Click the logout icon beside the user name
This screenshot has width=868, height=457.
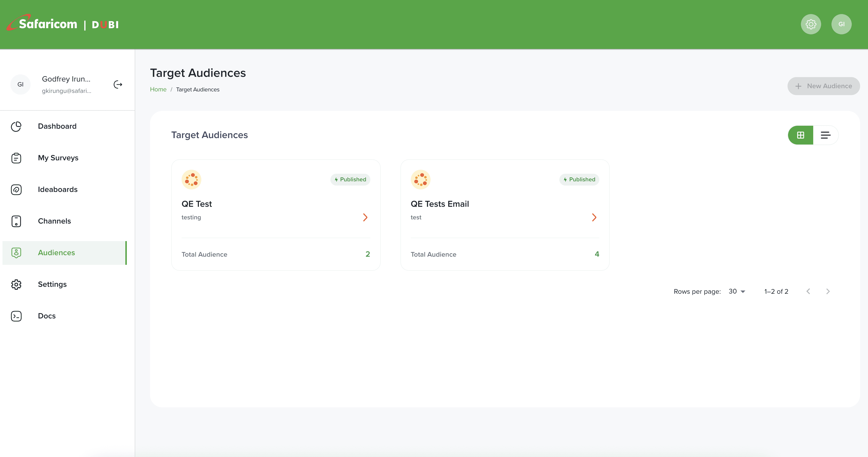tap(118, 84)
